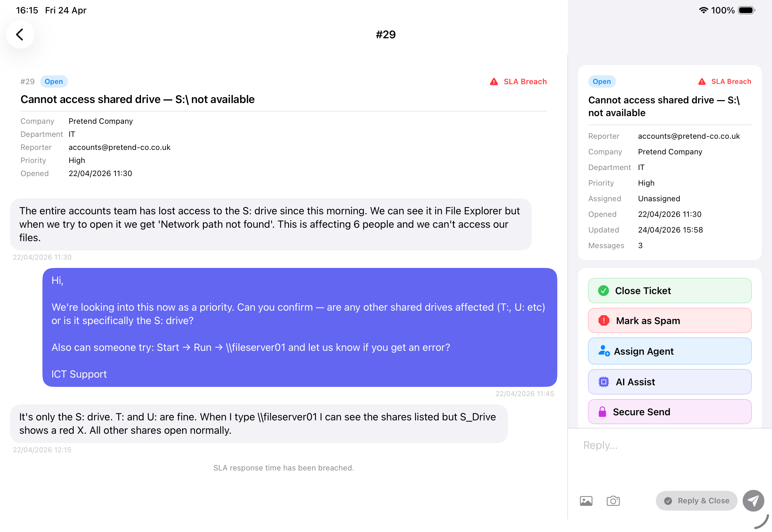Tap the red exclamation spam icon
772x532 pixels.
click(x=604, y=321)
